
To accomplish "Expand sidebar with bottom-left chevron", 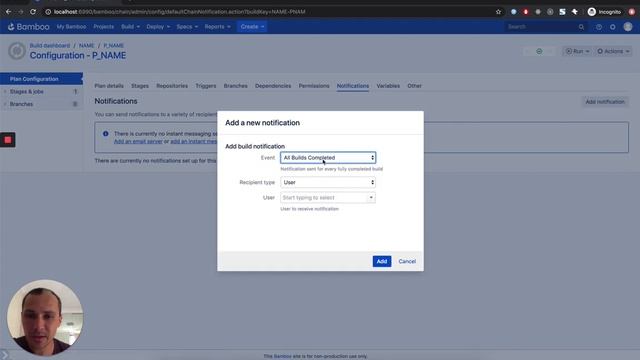I will 4,354.
